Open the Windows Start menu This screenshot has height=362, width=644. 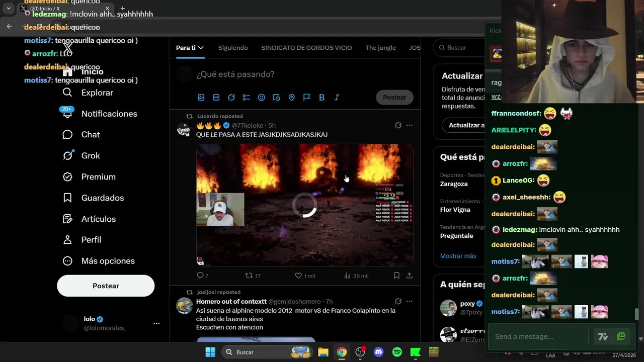pos(210,352)
